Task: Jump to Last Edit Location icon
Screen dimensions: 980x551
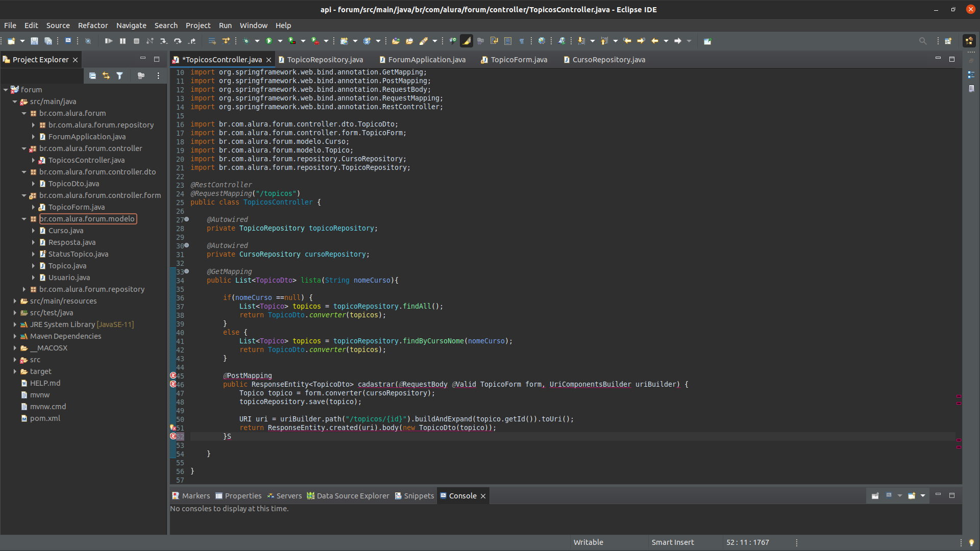Action: 627,41
